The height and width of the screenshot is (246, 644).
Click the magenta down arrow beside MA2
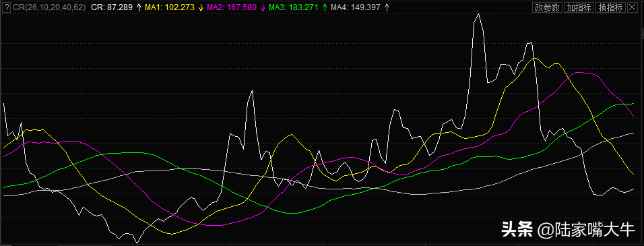pyautogui.click(x=263, y=7)
